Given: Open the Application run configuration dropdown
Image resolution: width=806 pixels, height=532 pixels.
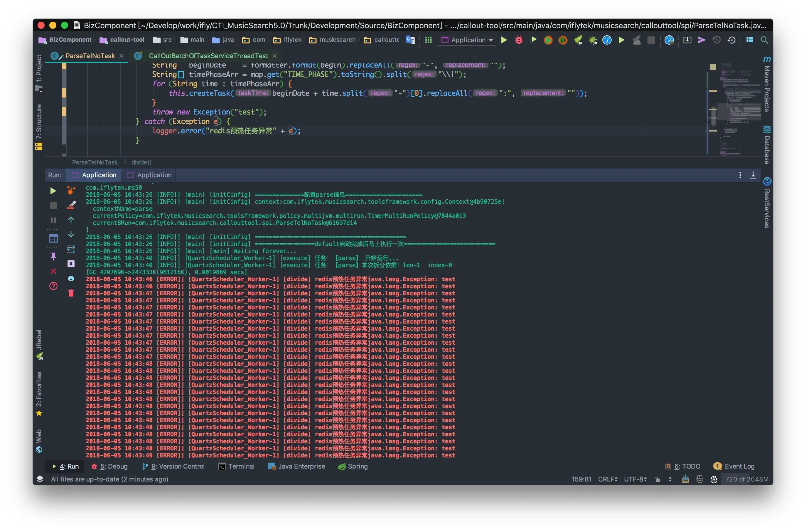Looking at the screenshot, I should coord(468,40).
